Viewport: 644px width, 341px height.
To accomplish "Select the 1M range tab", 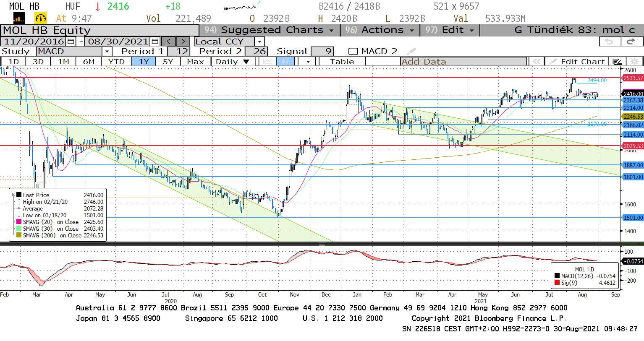I will click(x=63, y=62).
